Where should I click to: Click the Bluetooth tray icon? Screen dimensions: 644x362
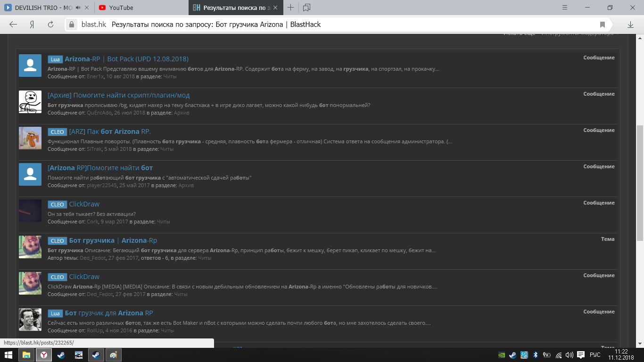pos(536,355)
